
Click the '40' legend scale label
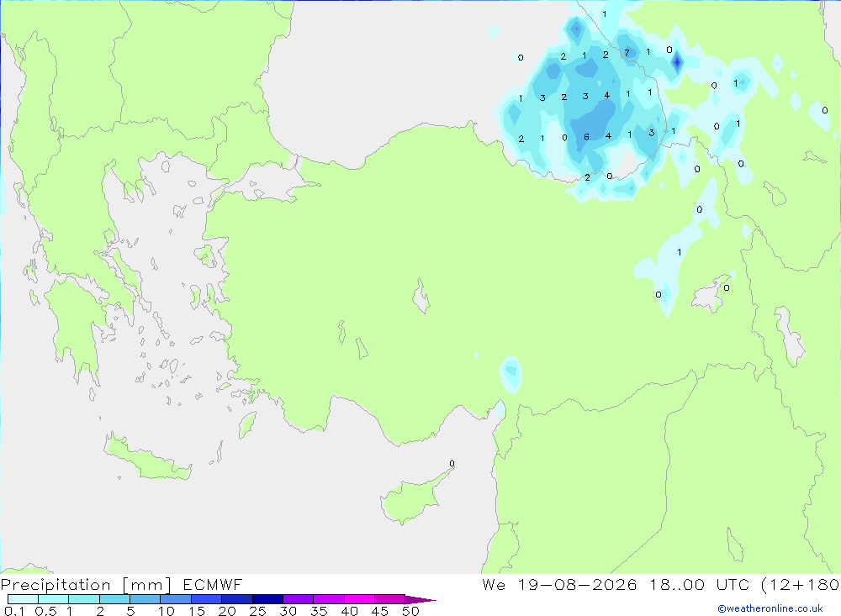point(349,611)
